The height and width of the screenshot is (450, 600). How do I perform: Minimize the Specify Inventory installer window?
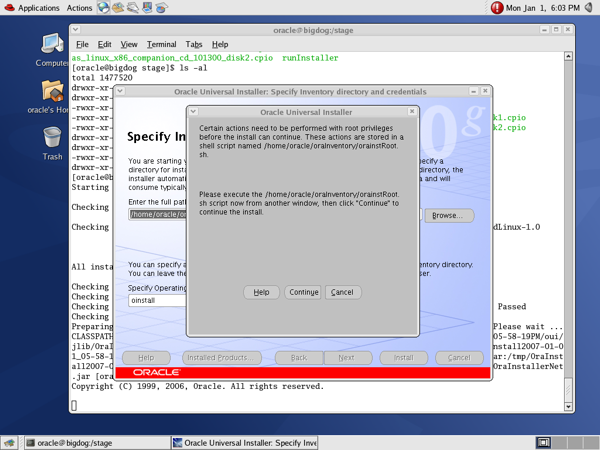pos(473,91)
